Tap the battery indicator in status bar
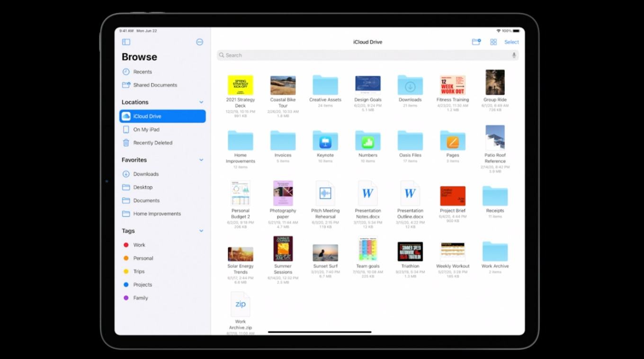644x359 pixels. coord(516,31)
